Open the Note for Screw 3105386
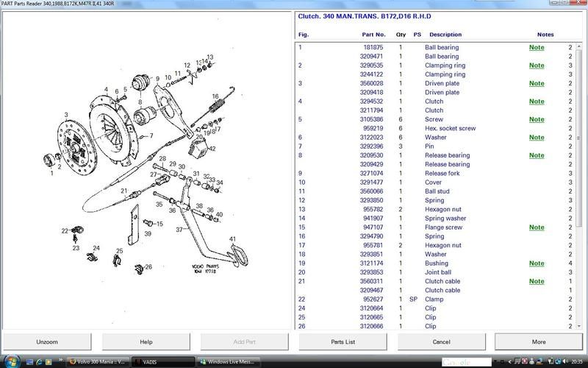 (x=537, y=119)
